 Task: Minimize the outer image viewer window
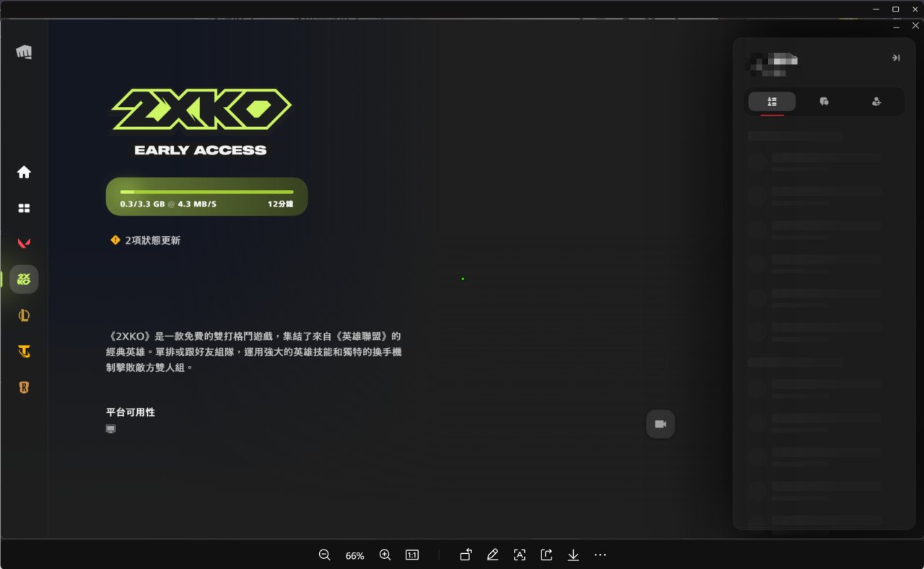click(x=876, y=9)
